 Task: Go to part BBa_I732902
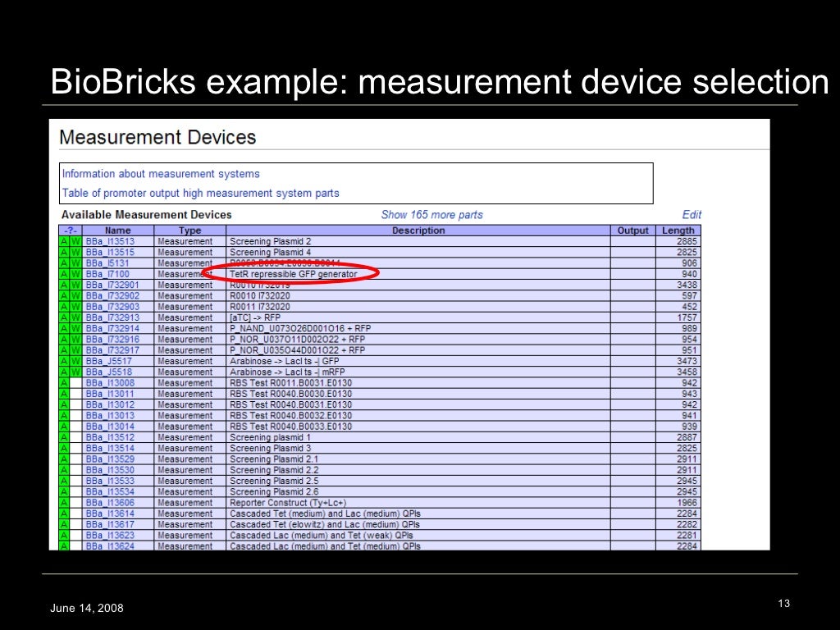coord(112,295)
